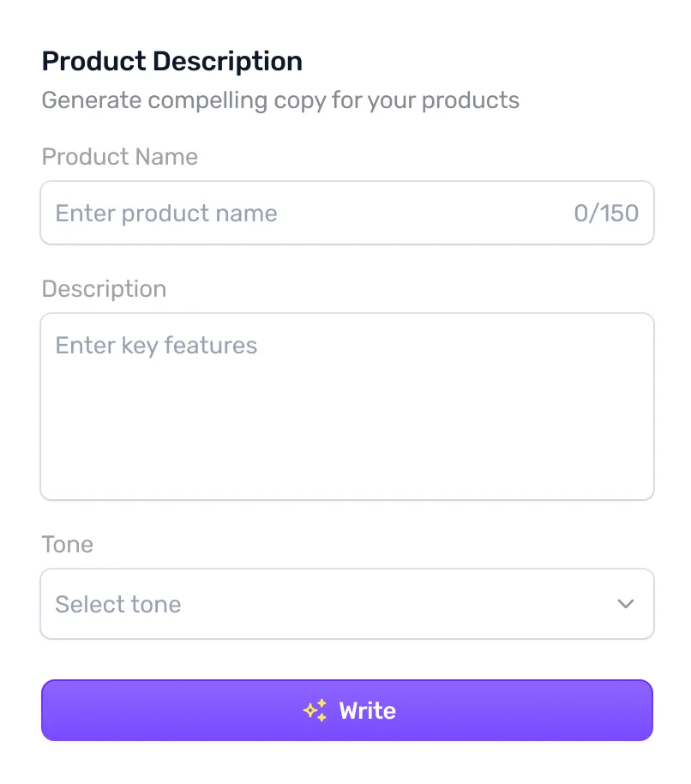Click the Write button
691x784 pixels.
tap(346, 710)
